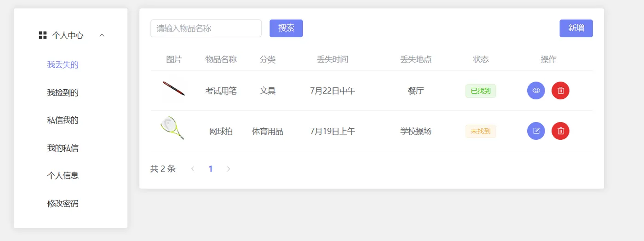Click the 学校操场 location cell
Image resolution: width=644 pixels, height=241 pixels.
[x=416, y=132]
